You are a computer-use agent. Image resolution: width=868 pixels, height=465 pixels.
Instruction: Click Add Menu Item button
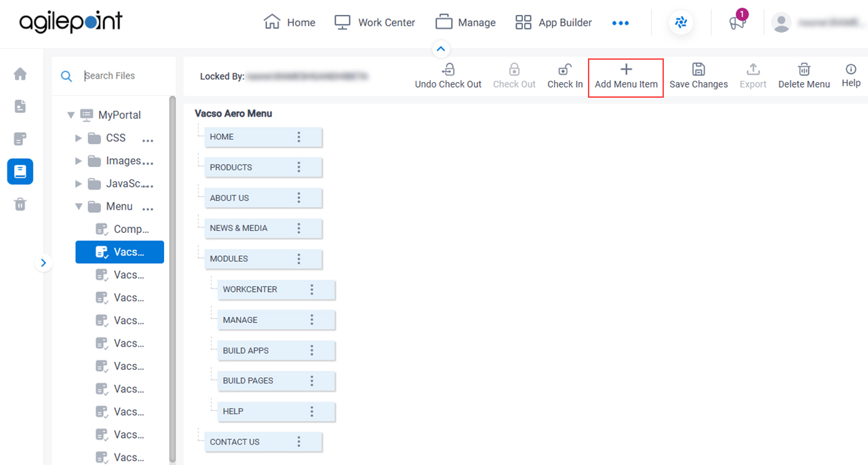tap(626, 77)
